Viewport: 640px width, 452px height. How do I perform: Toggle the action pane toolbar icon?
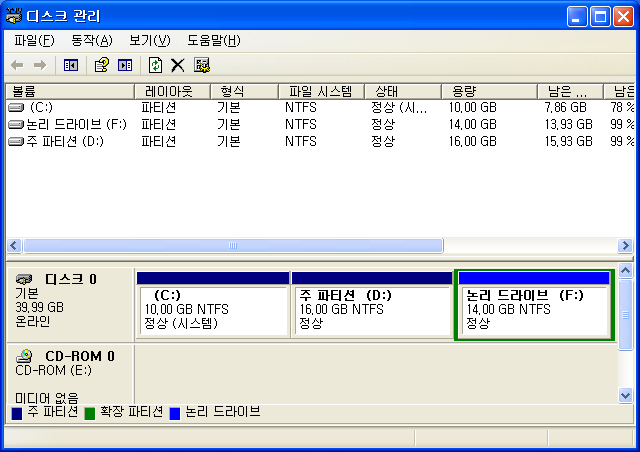[125, 65]
